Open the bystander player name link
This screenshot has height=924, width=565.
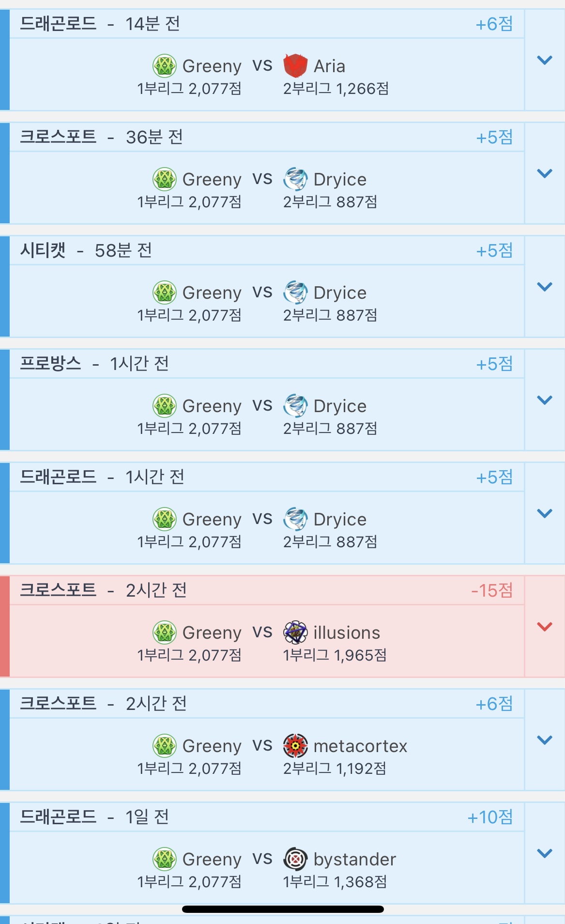[354, 859]
